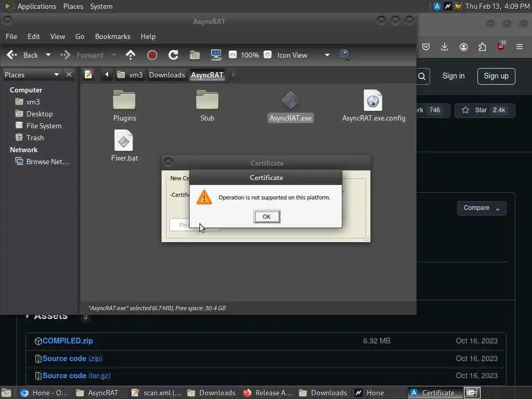Download the Source code (tar.gz) asset
The width and height of the screenshot is (532, 399).
76,376
